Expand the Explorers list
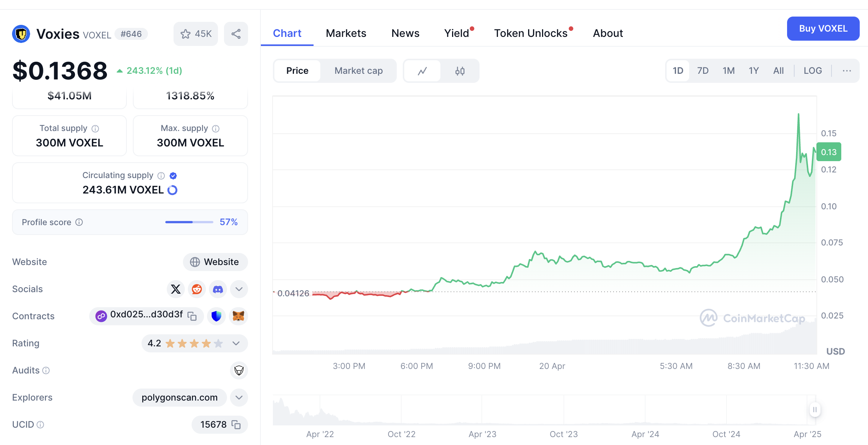Screen dimensions: 868x445 [239, 398]
